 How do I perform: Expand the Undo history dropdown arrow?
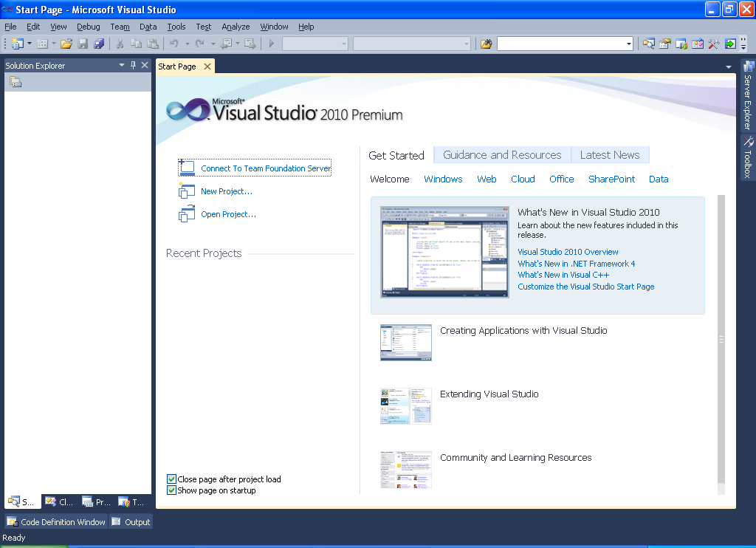coord(187,44)
